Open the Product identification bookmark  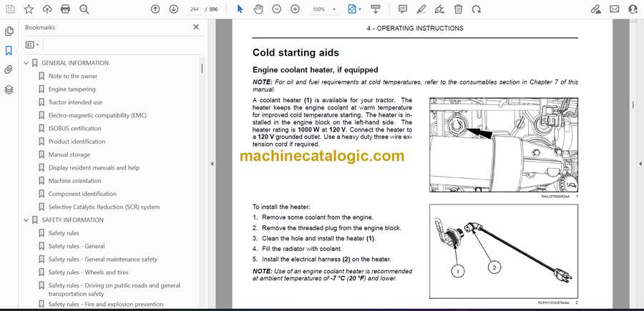pos(77,142)
